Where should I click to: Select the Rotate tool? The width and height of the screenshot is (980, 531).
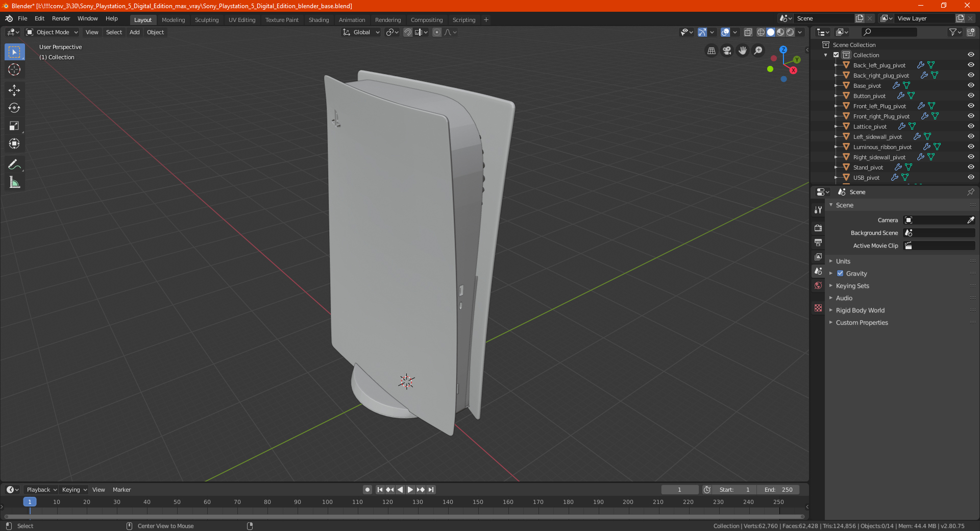tap(14, 108)
